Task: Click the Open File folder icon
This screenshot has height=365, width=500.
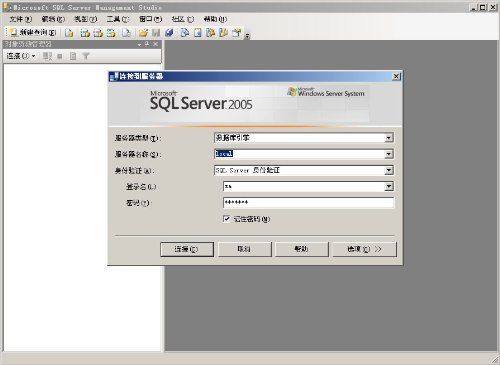Action: (x=143, y=33)
